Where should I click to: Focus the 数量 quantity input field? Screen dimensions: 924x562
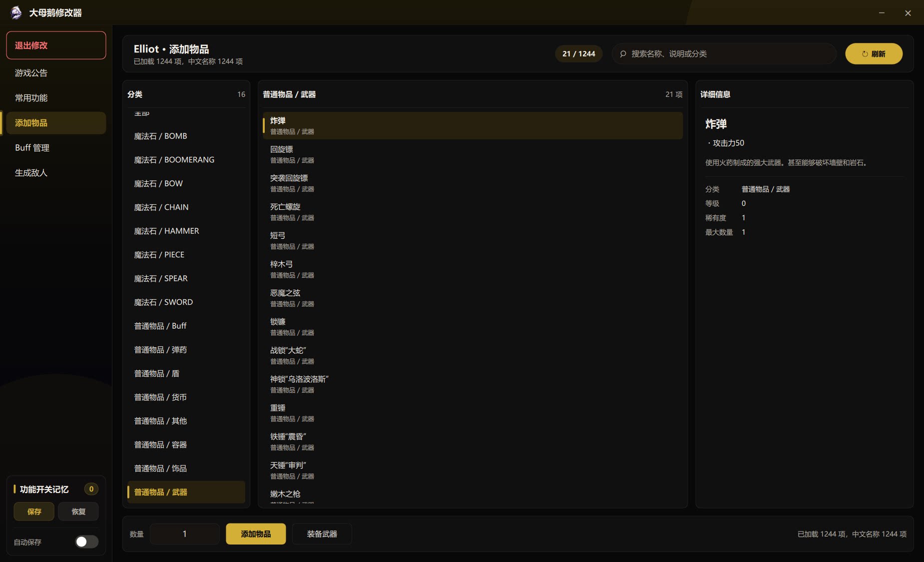[184, 534]
